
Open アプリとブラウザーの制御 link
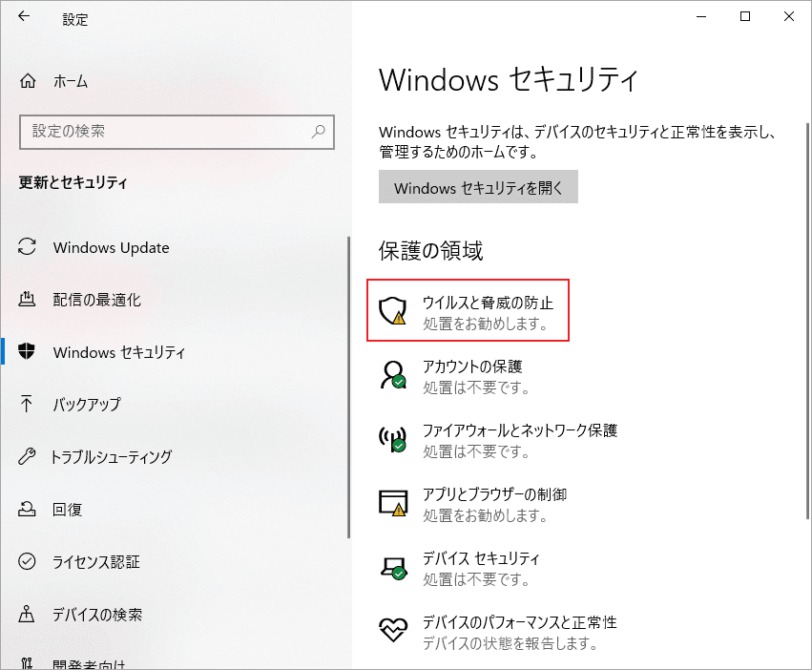point(494,494)
